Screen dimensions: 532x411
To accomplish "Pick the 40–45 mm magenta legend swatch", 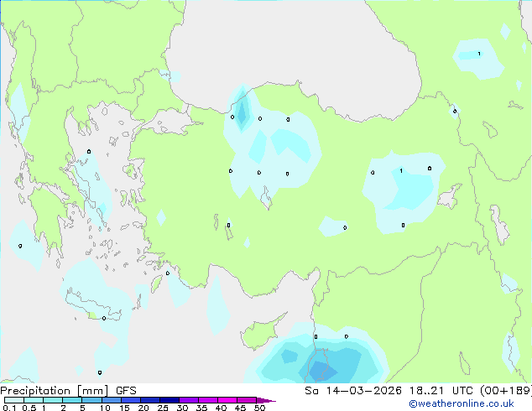I will click(x=227, y=400).
